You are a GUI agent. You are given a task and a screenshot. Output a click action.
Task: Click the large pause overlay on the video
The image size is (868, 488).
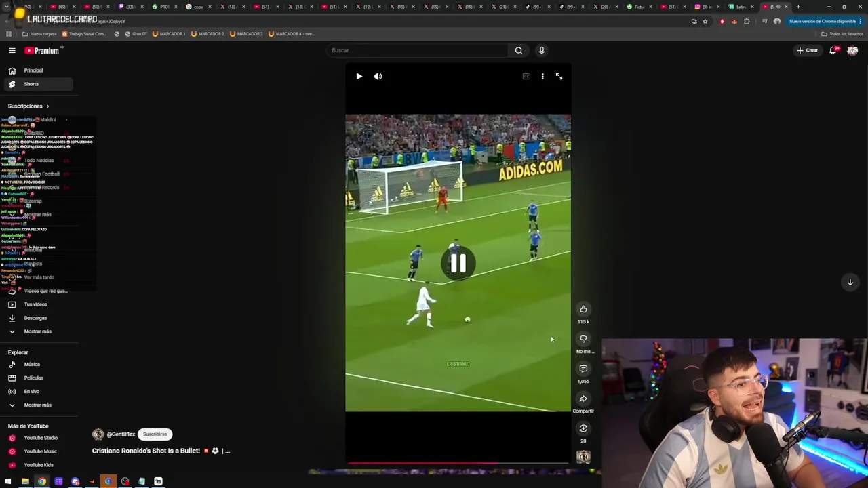pyautogui.click(x=458, y=263)
